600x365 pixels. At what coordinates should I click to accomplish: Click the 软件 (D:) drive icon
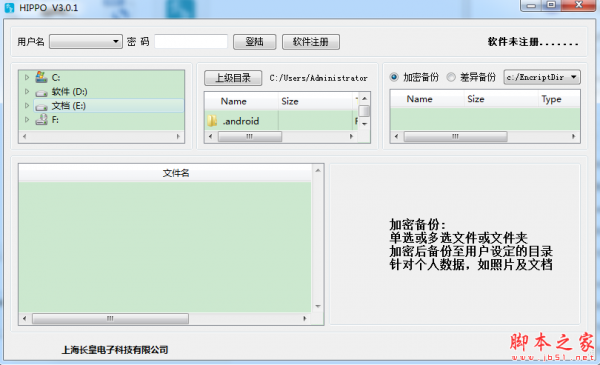pos(41,92)
